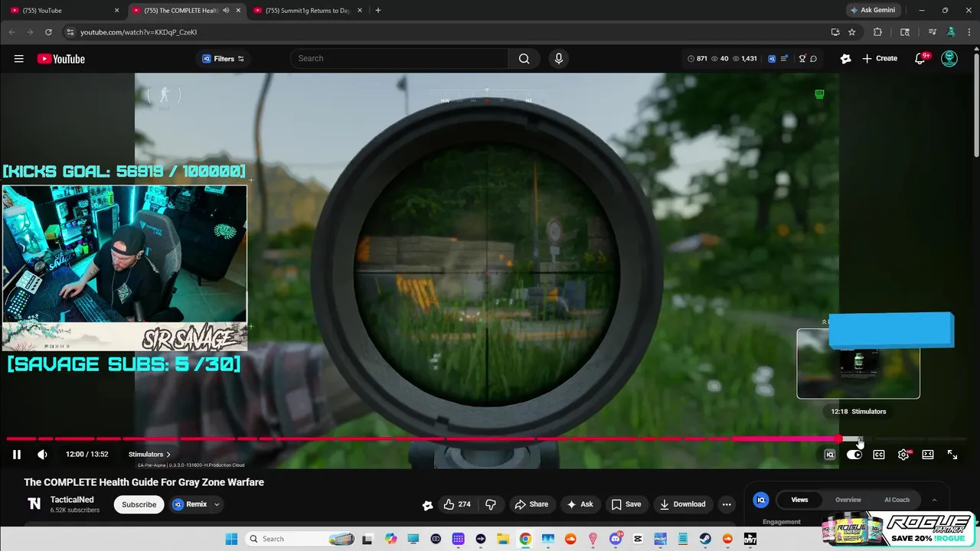Expand the Remix dropdown arrow
The image size is (980, 551).
point(217,504)
